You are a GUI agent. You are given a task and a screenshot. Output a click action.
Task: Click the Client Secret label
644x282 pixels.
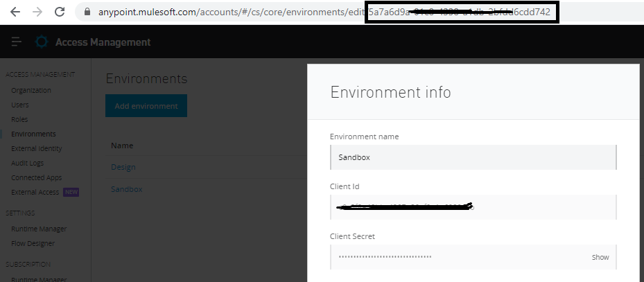[x=352, y=236]
